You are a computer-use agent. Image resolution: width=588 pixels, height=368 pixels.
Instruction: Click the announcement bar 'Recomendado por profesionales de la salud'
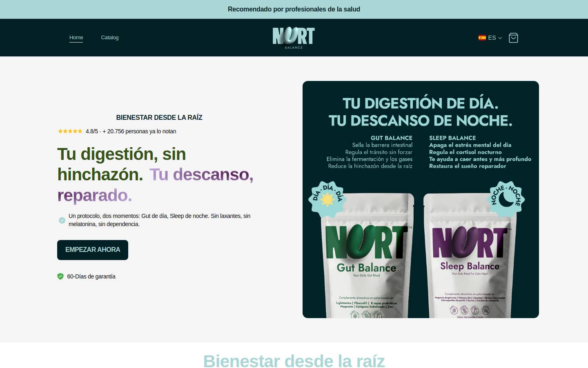(294, 9)
